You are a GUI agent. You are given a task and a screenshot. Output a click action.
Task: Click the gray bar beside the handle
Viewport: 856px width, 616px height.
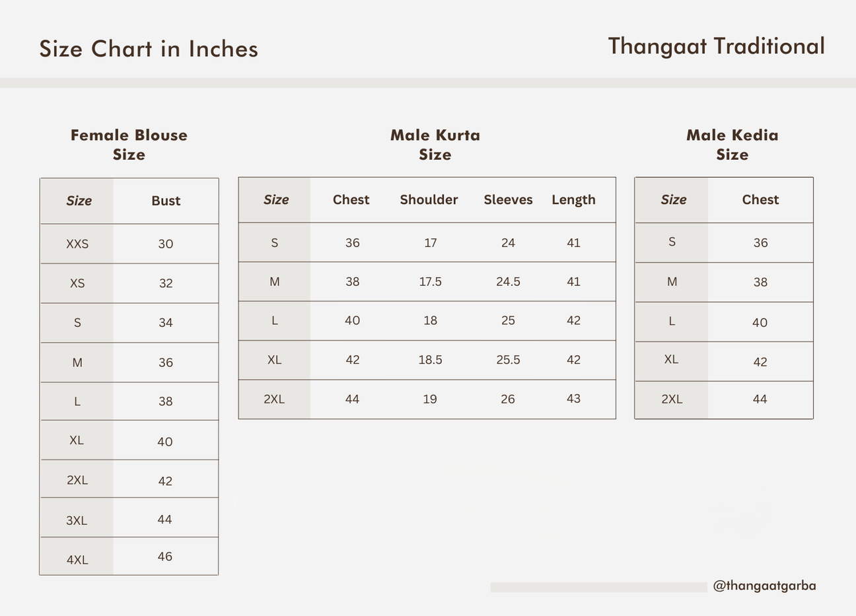pos(598,587)
